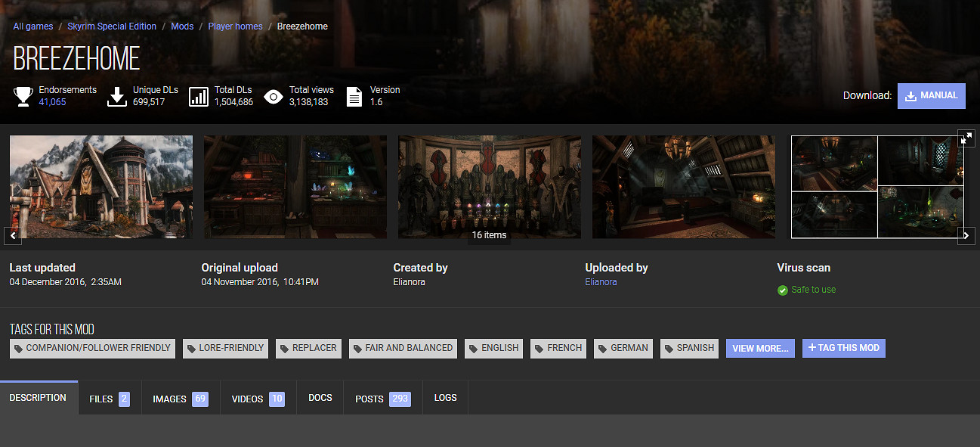This screenshot has height=447, width=980.
Task: Advance gallery with next arrow
Action: [x=966, y=236]
